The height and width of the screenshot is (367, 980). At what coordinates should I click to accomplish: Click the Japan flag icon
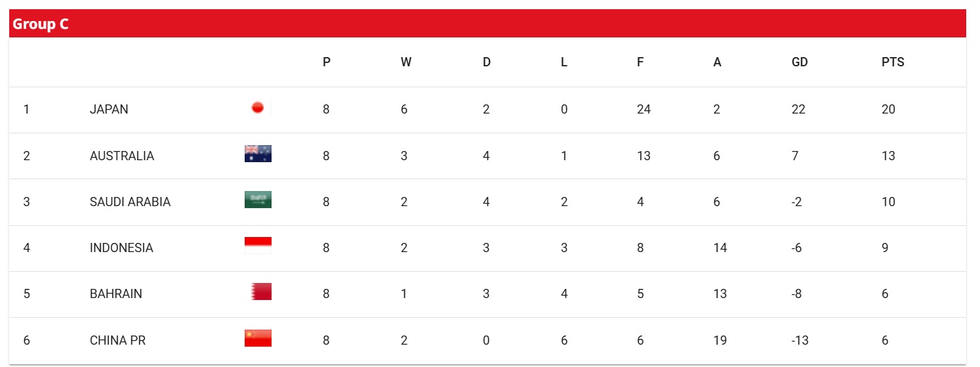pyautogui.click(x=258, y=108)
